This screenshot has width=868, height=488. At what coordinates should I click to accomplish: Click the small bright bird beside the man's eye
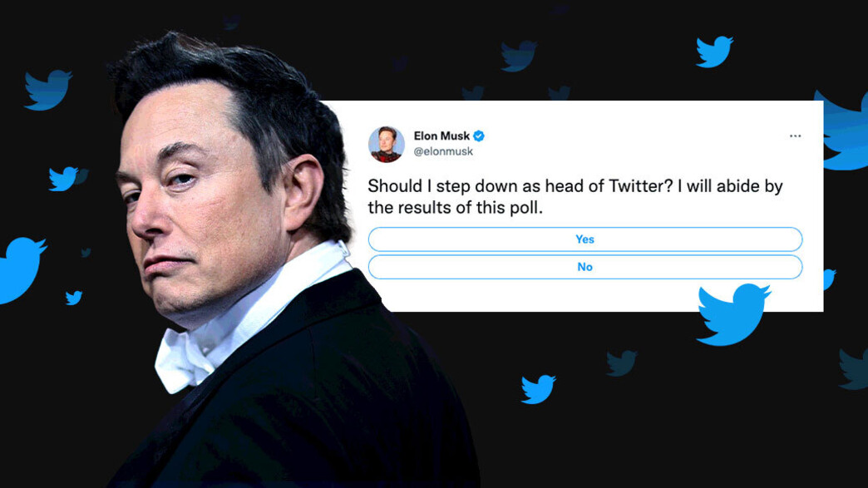(x=62, y=179)
